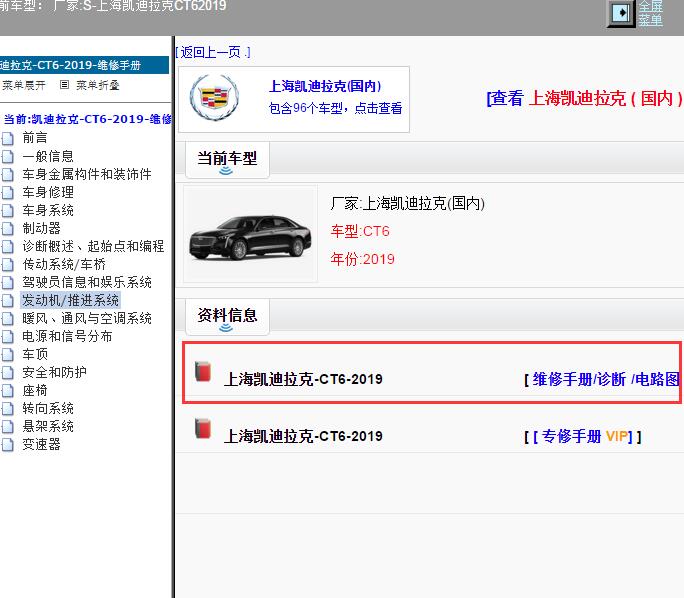
Task: Click 菜单折叠 to collapse menu
Action: (x=97, y=85)
